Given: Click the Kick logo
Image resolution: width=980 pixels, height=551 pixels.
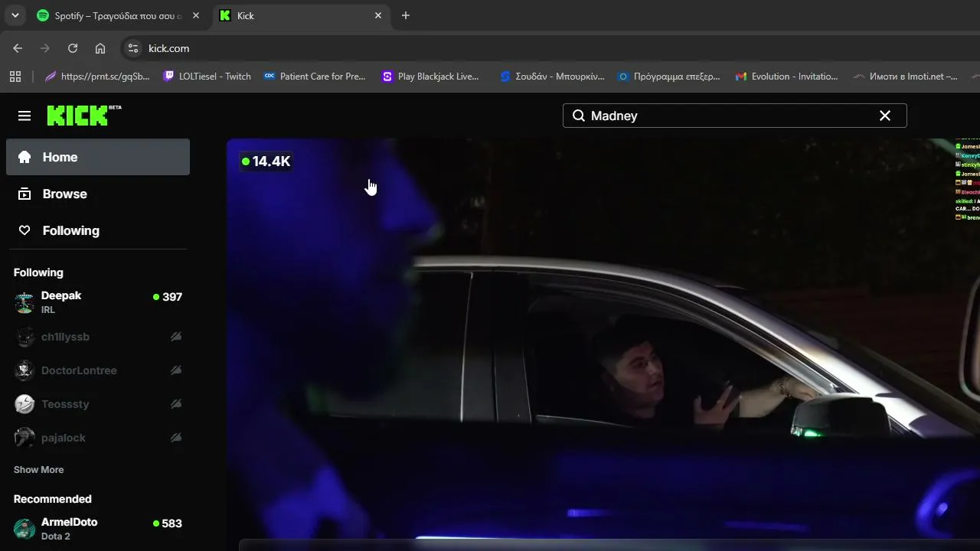Looking at the screenshot, I should [x=84, y=115].
